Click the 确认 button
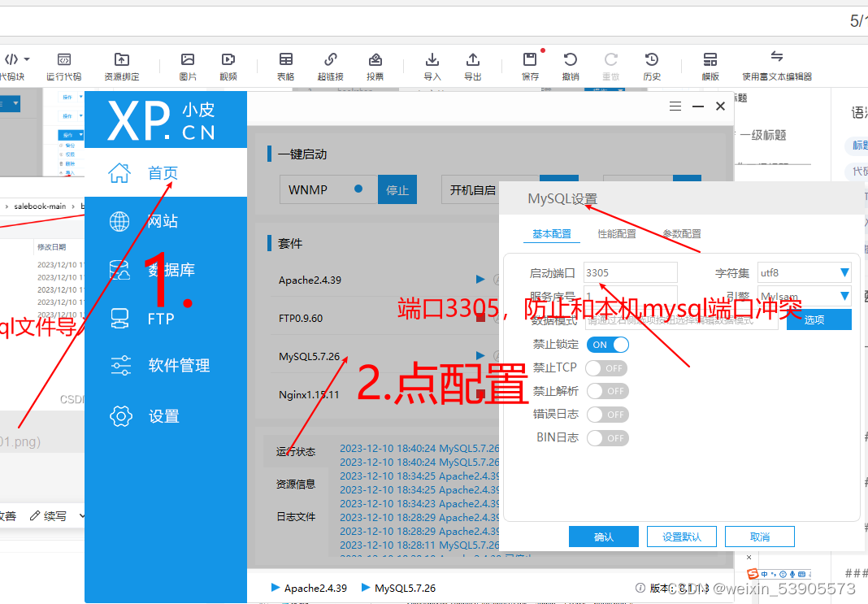This screenshot has width=868, height=604. click(604, 537)
